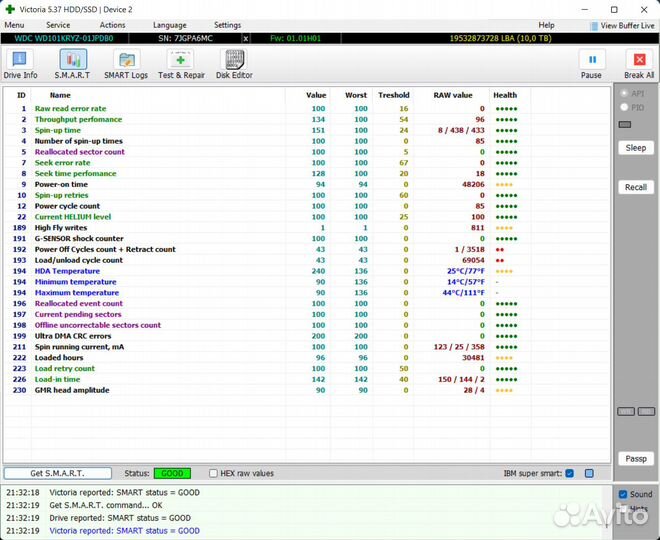Uncheck IBM super smart checkbox

click(569, 473)
